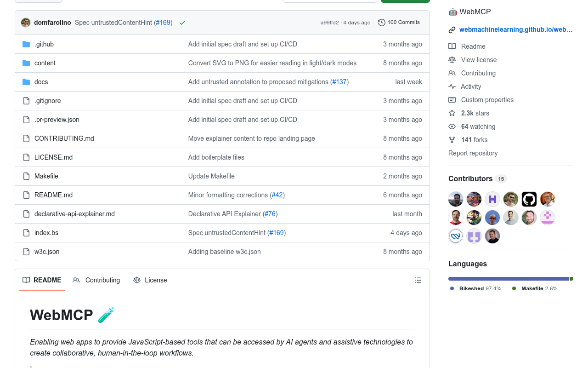Click the pulse icon next to Activity
588x368 pixels.
tap(452, 86)
